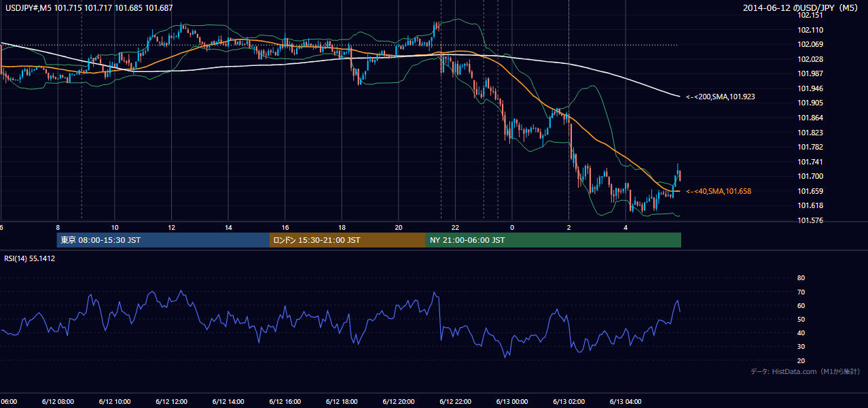The width and height of the screenshot is (868, 408).
Task: Click price level 101.618 on the axis
Action: coord(810,205)
